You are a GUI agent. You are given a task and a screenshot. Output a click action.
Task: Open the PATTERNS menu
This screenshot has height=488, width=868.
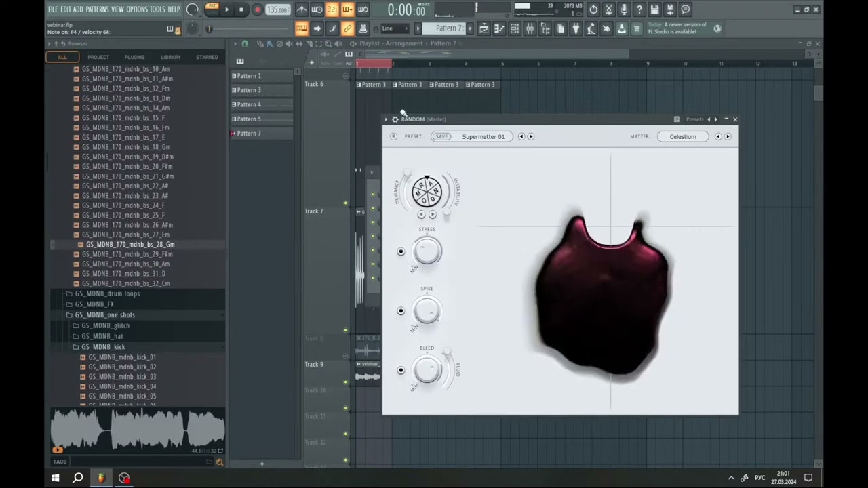tap(97, 9)
